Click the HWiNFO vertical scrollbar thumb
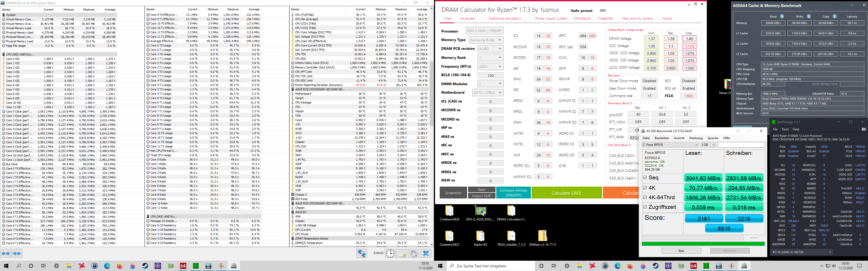 pos(431,94)
